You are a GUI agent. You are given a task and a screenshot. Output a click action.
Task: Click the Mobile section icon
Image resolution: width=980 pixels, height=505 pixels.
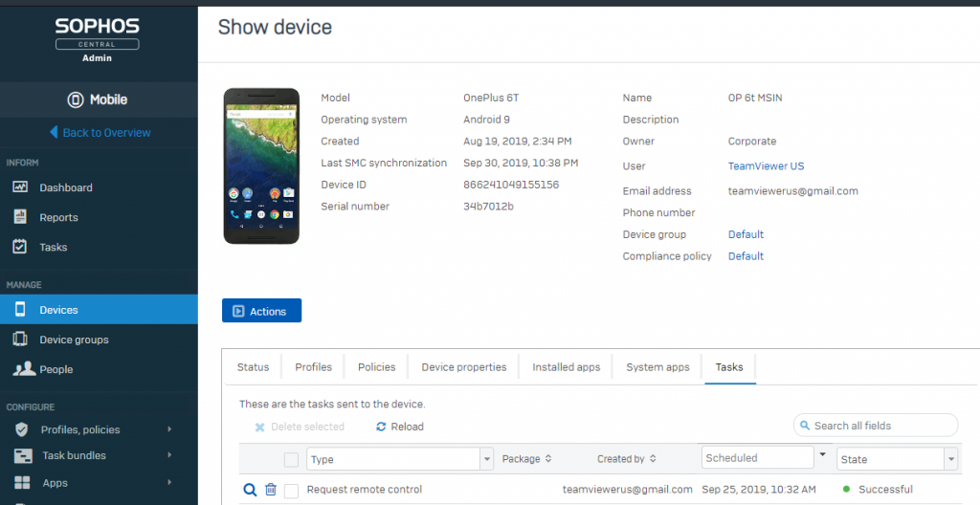[x=76, y=100]
